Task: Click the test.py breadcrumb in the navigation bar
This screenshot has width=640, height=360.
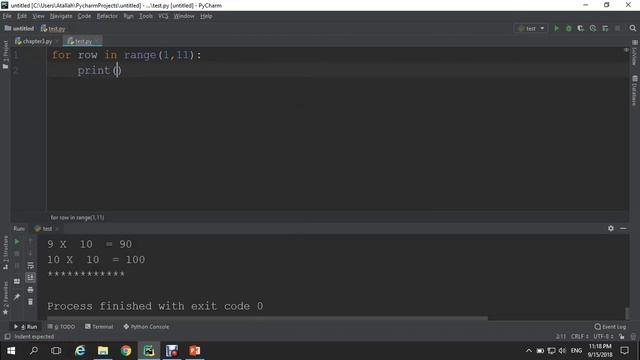Action: 53,29
